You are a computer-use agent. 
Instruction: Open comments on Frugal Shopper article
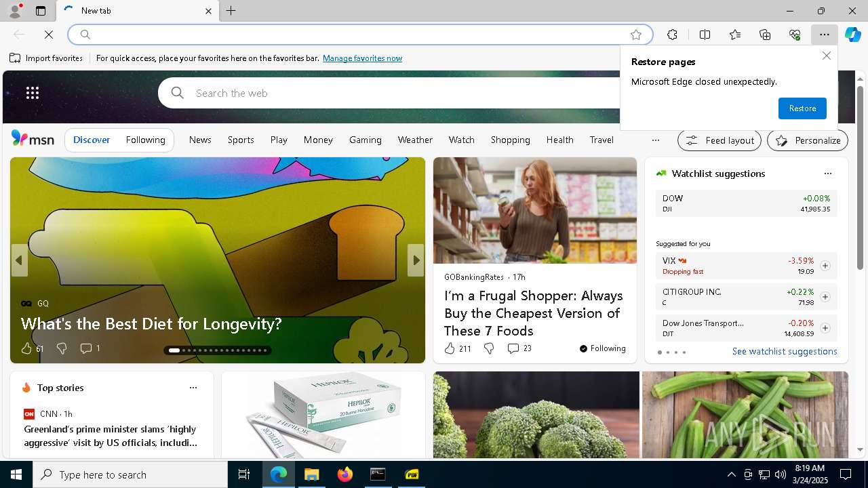point(519,348)
